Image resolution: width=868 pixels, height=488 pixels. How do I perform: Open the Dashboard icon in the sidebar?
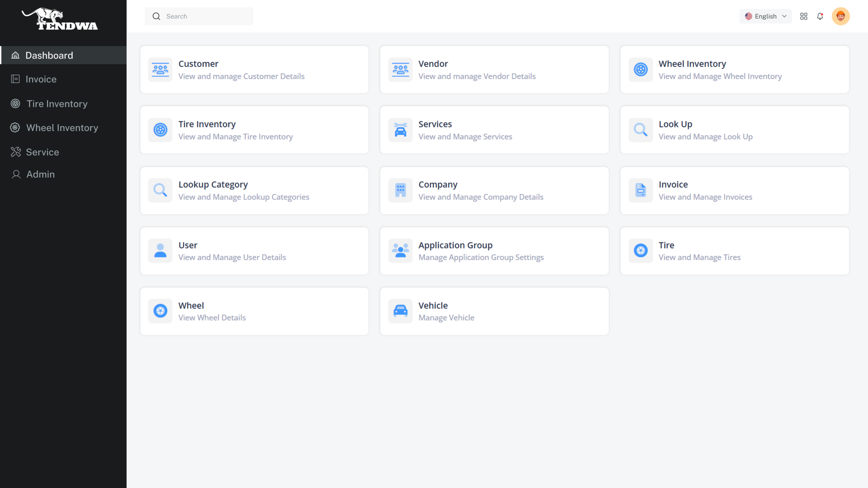[x=15, y=55]
